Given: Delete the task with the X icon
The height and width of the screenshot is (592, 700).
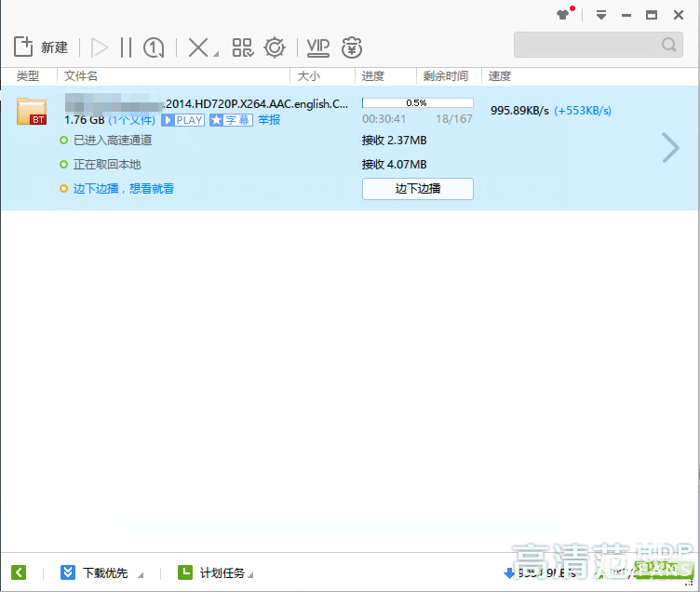Looking at the screenshot, I should tap(198, 47).
